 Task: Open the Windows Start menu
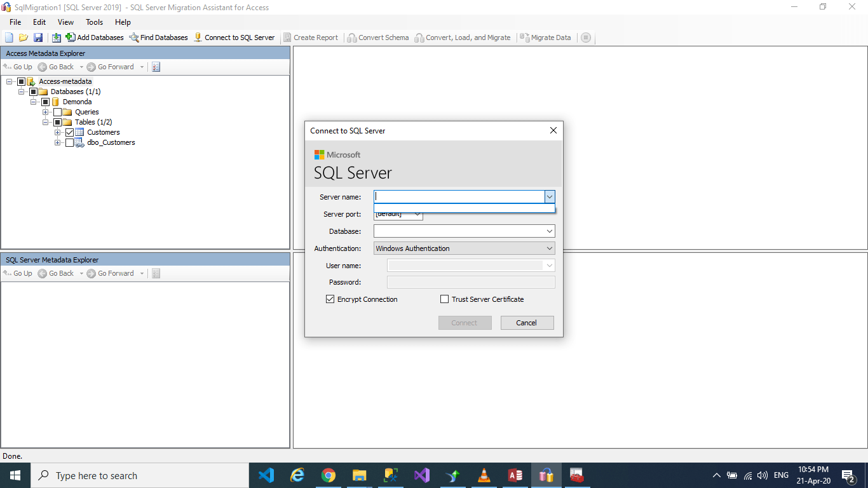pyautogui.click(x=15, y=475)
